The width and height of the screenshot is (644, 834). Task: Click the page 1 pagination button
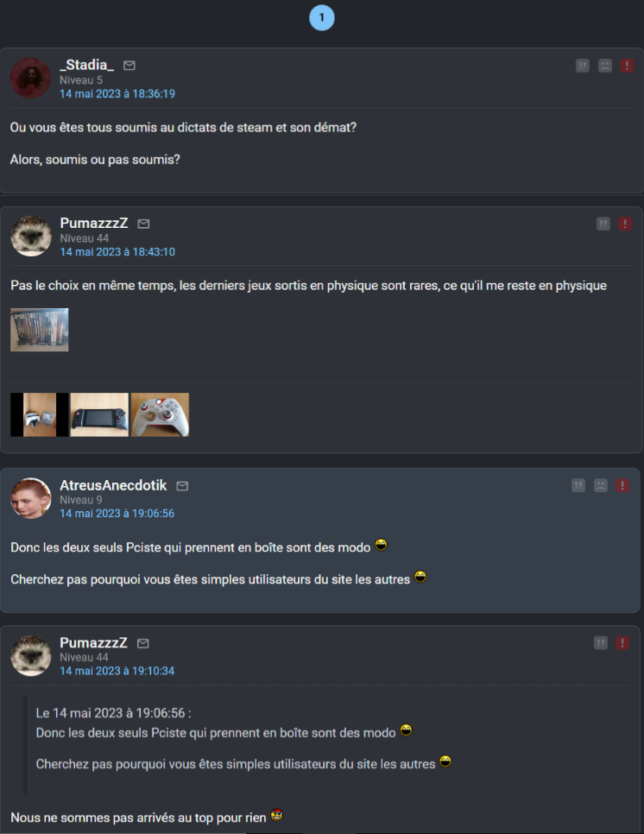click(x=322, y=17)
